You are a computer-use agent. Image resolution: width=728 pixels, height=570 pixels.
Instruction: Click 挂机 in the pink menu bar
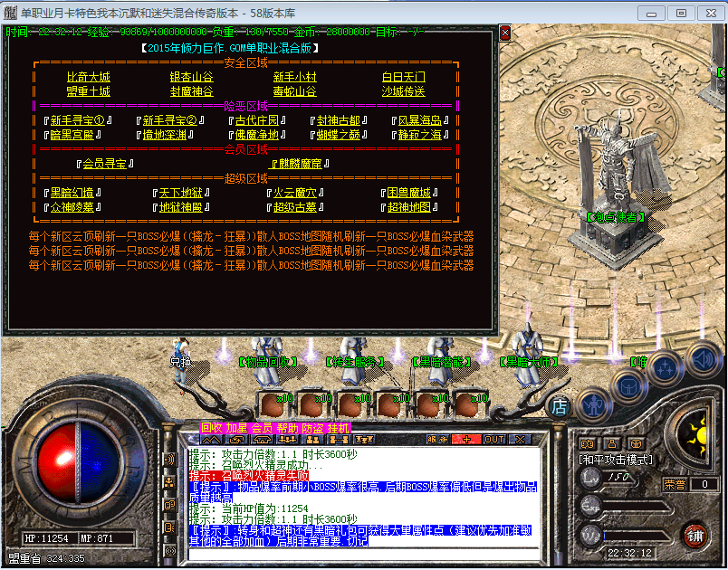coord(339,428)
